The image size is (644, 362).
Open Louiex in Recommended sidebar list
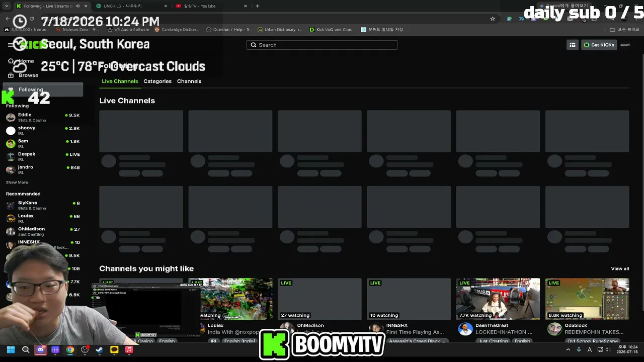43,218
